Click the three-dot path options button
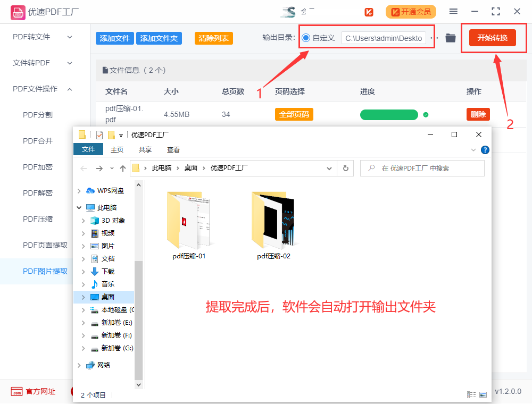 434,38
